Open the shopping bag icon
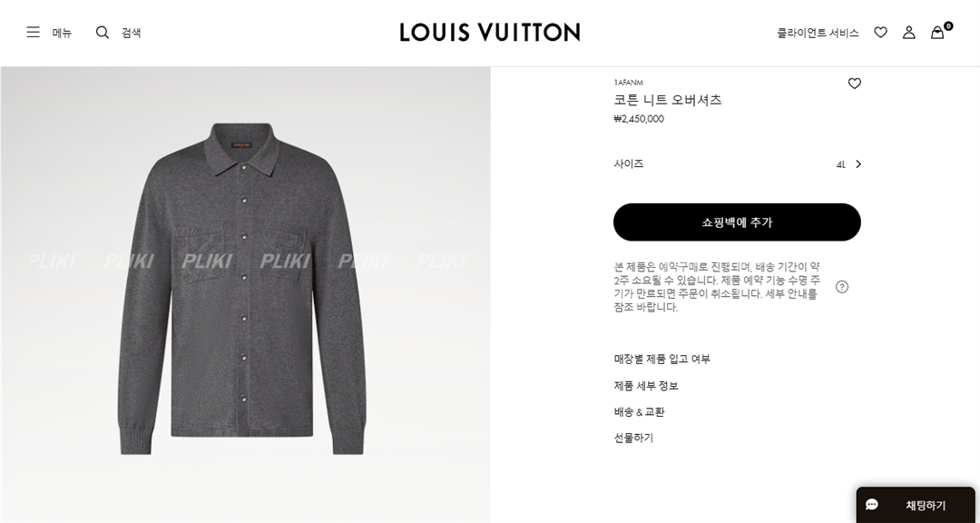980x523 pixels. point(937,33)
